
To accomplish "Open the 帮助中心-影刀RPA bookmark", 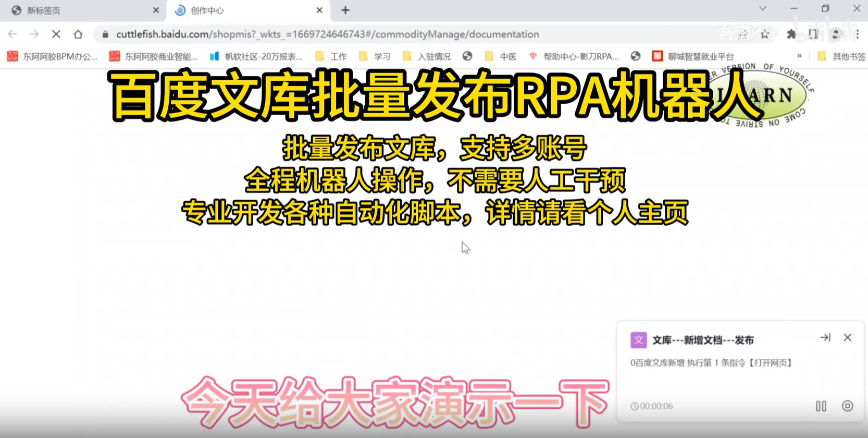I will [x=573, y=56].
